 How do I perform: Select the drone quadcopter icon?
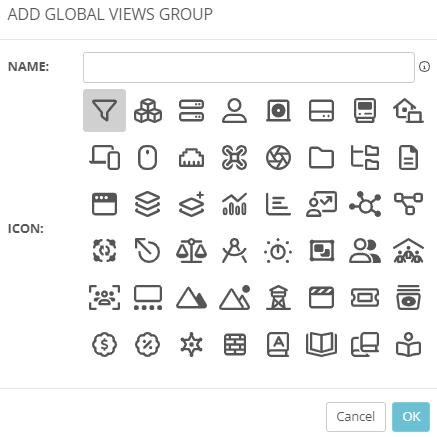tap(235, 157)
